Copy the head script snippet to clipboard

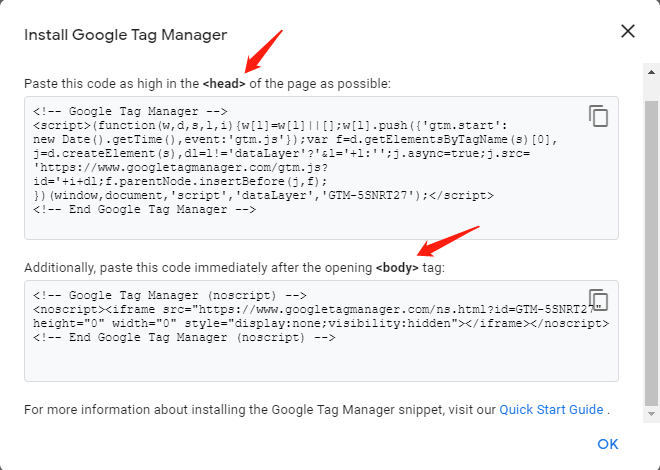tap(598, 116)
